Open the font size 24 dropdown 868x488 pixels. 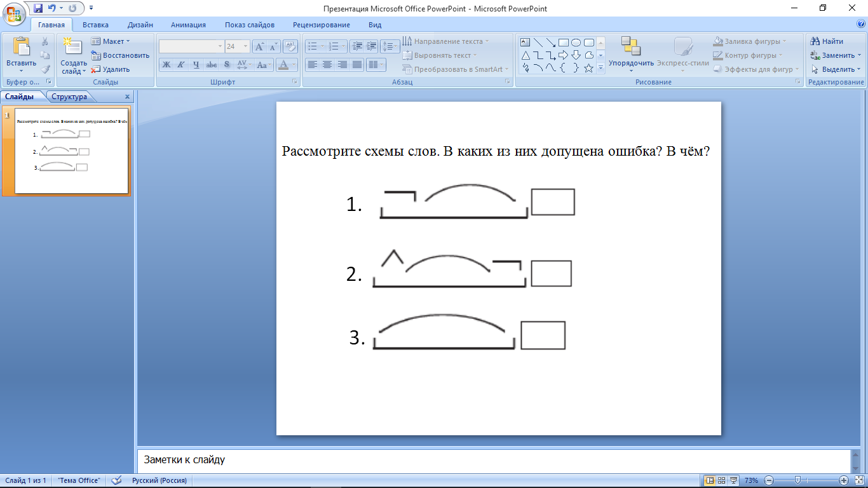coord(246,46)
